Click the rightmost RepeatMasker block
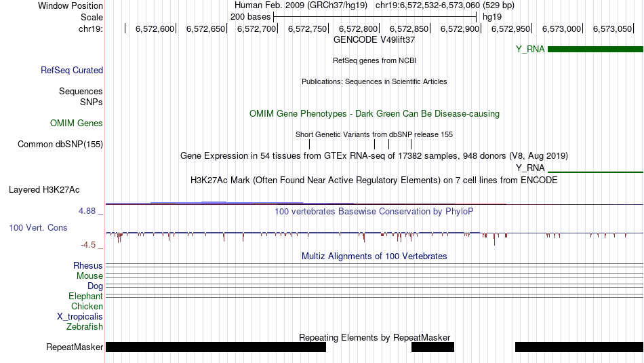The width and height of the screenshot is (644, 363). point(579,347)
